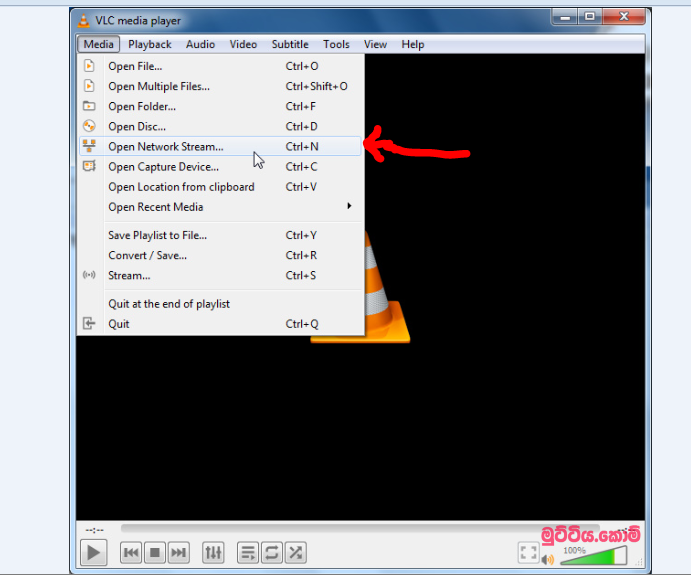The height and width of the screenshot is (575, 691).
Task: Choose Open Network Stream...
Action: tap(220, 146)
